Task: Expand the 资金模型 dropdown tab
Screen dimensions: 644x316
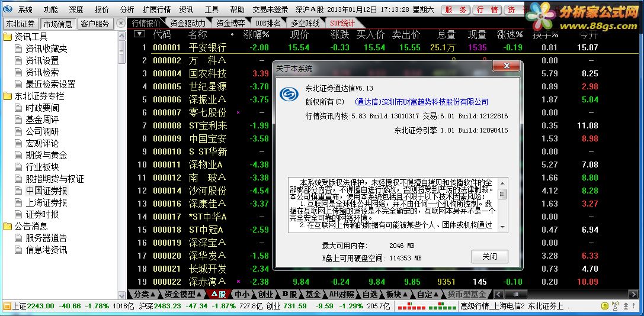Action: coord(183,294)
